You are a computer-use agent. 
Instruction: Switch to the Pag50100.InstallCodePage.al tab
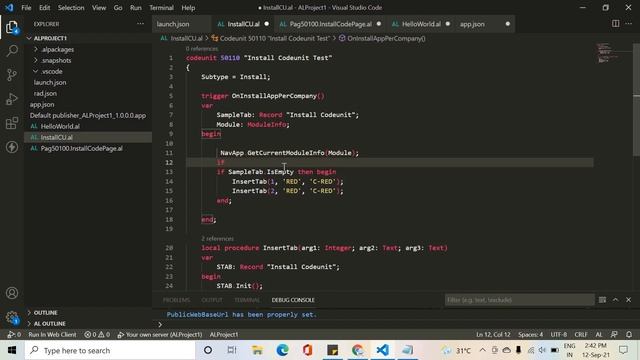point(331,24)
